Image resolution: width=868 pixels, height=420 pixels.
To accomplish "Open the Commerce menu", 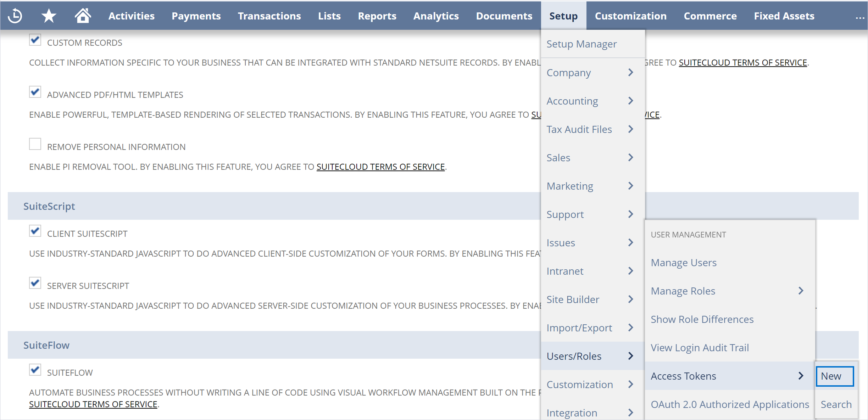I will coord(710,16).
